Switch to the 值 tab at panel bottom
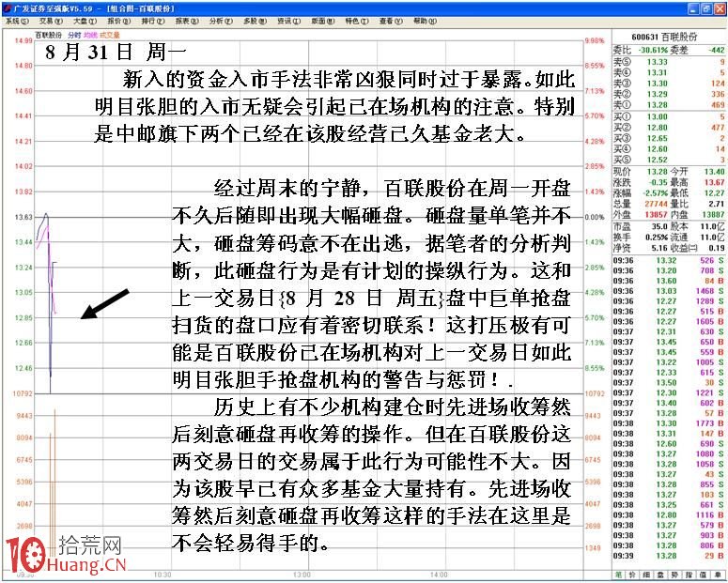This screenshot has height=583, width=728. point(704,575)
